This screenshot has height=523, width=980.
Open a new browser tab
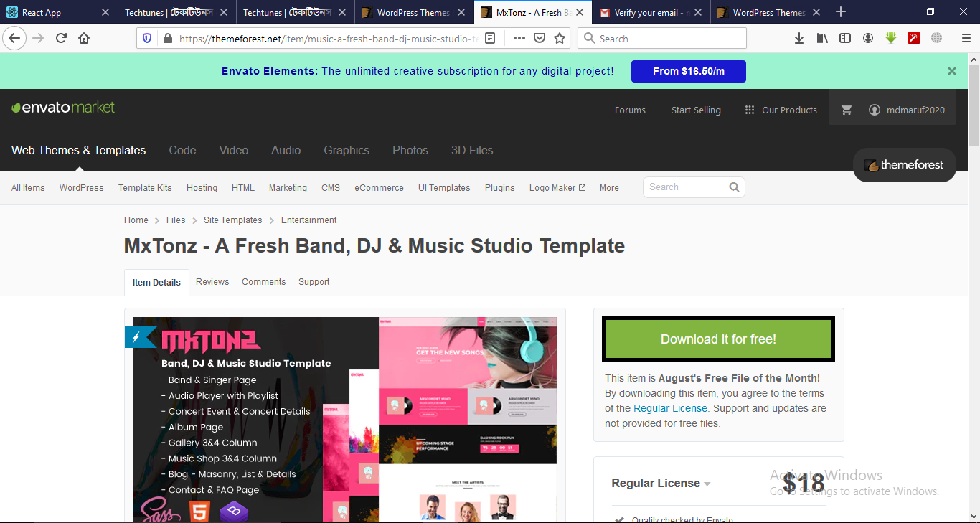click(x=841, y=12)
